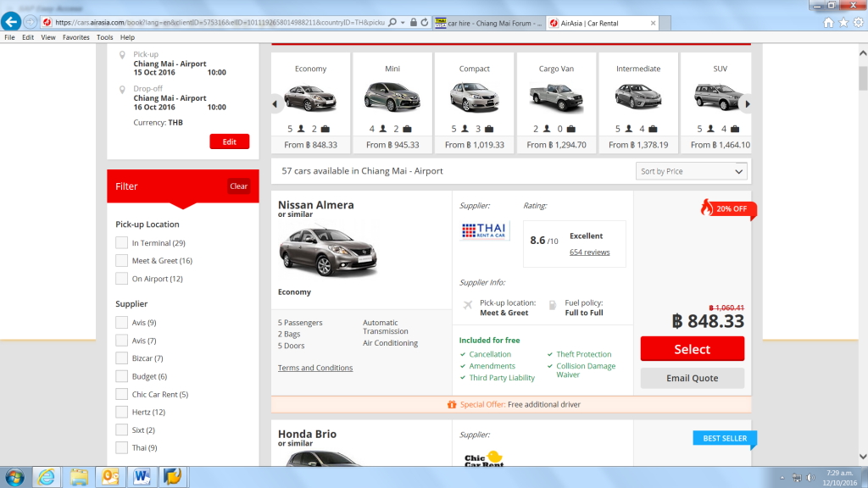Viewport: 868px width, 488px height.
Task: Open browser Tools gear icon
Action: point(858,23)
